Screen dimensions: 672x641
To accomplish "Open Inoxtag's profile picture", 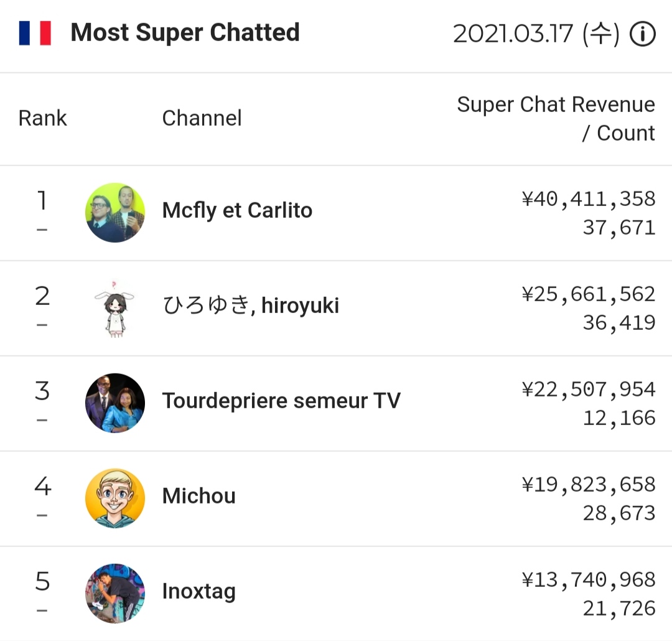I will click(x=115, y=594).
